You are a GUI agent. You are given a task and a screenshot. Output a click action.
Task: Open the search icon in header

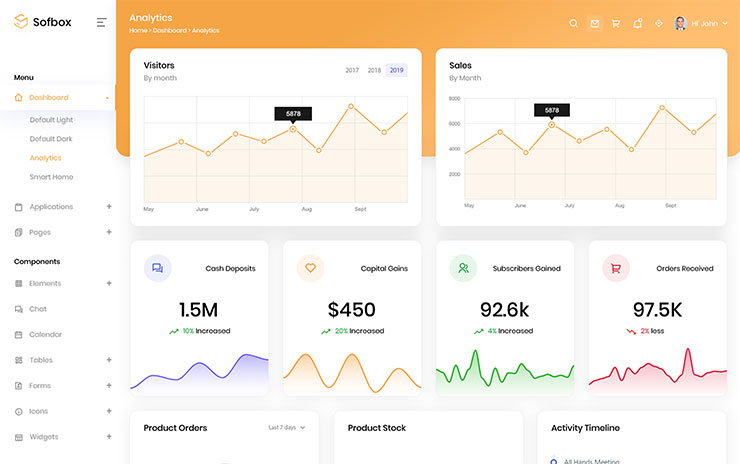(573, 23)
